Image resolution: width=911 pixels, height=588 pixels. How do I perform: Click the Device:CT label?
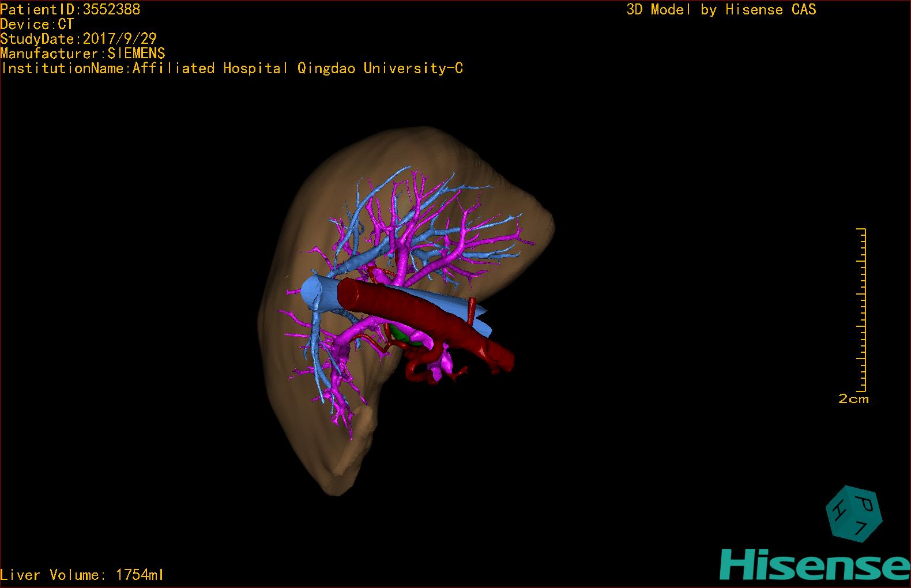(37, 24)
